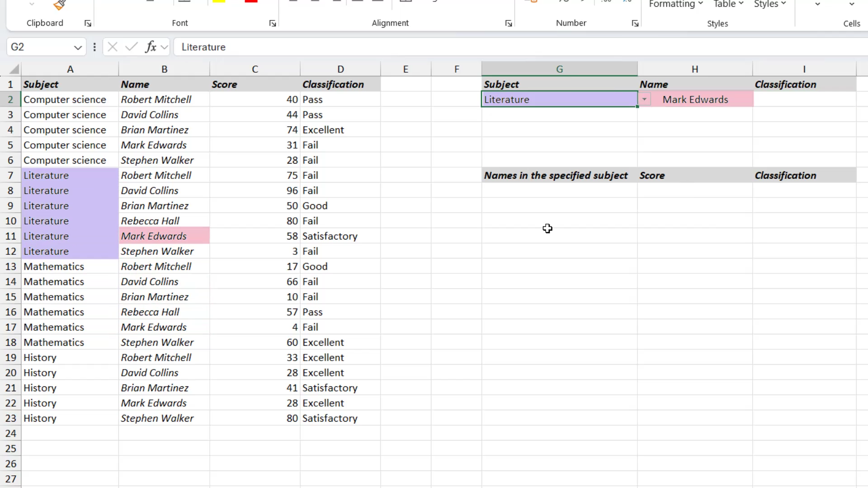Open the Cell Styles dropdown
The width and height of the screenshot is (868, 488).
[x=770, y=4]
